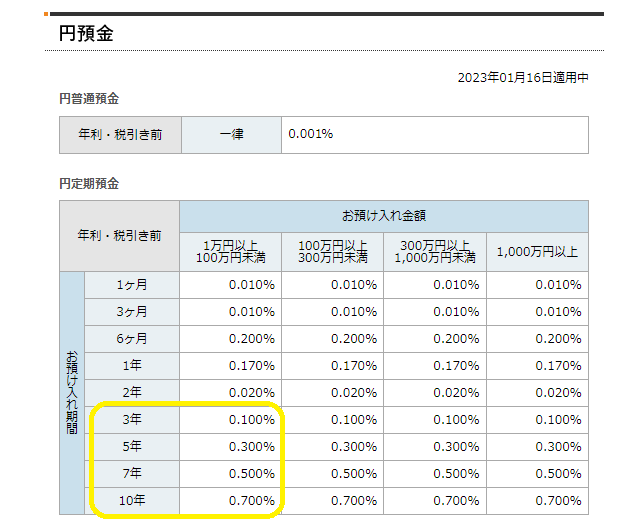This screenshot has width=631, height=529.
Task: Click 2年 rate in 300万円以上 1,000万円未満 column
Action: click(456, 393)
